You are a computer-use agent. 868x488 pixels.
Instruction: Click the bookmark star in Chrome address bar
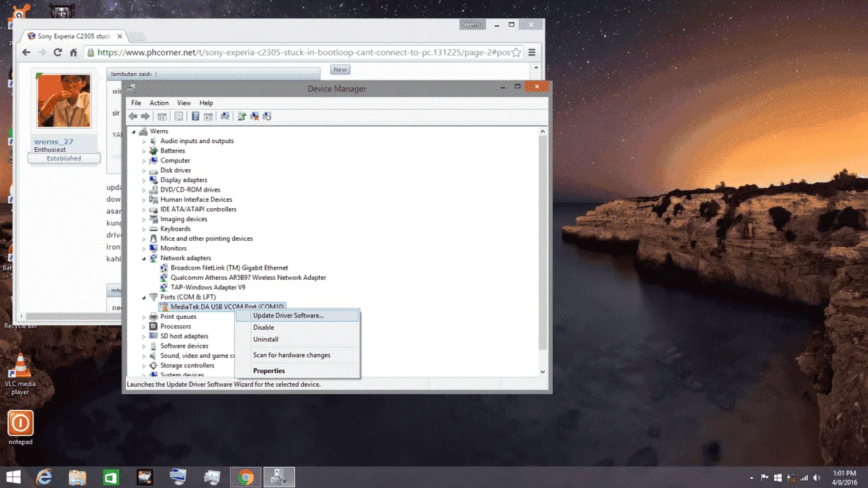point(516,53)
